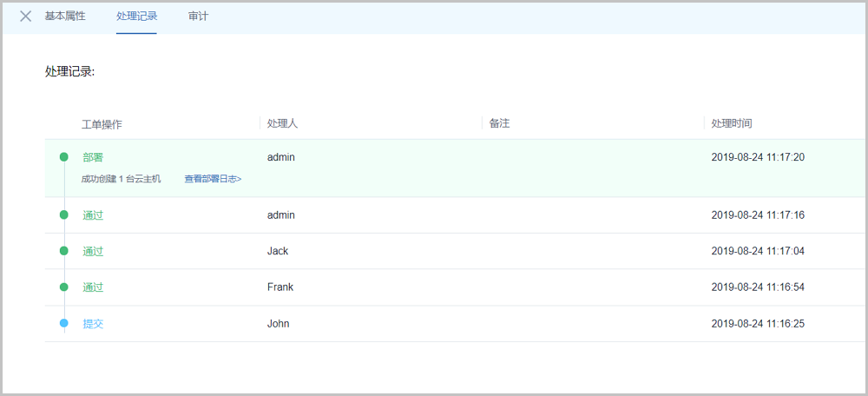Open the 查看部署日志 link
868x396 pixels.
213,179
